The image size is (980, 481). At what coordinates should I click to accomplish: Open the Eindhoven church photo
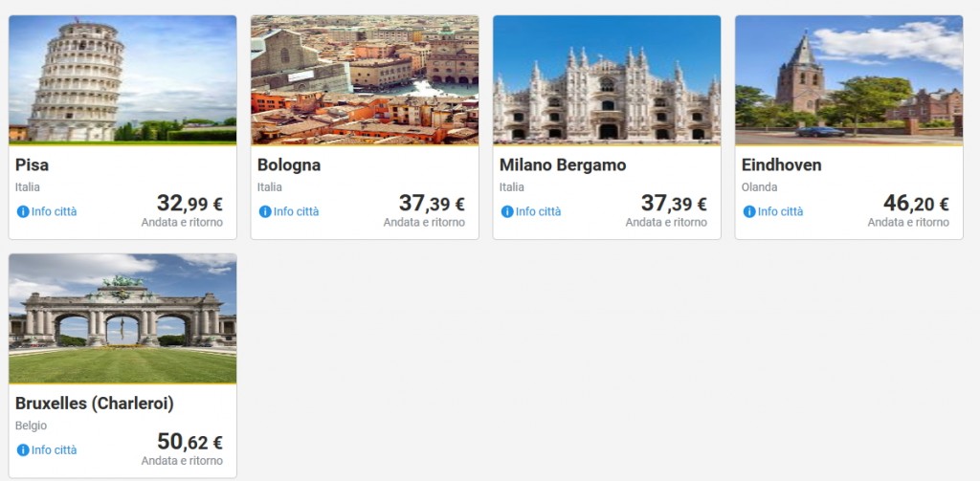click(849, 79)
